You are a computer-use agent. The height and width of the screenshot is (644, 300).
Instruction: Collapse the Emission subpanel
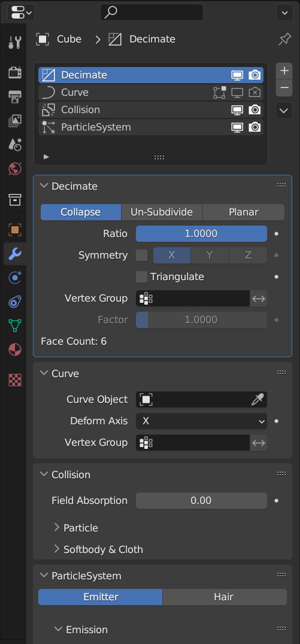pos(58,629)
